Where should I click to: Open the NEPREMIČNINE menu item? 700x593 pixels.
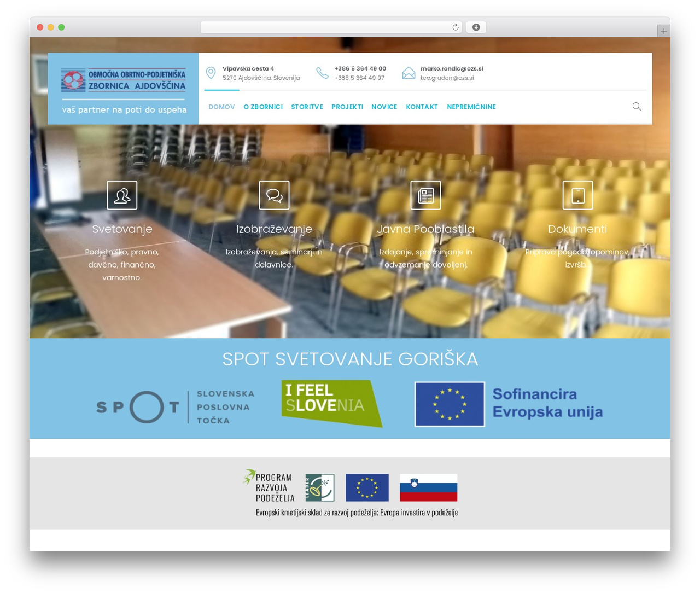coord(471,107)
